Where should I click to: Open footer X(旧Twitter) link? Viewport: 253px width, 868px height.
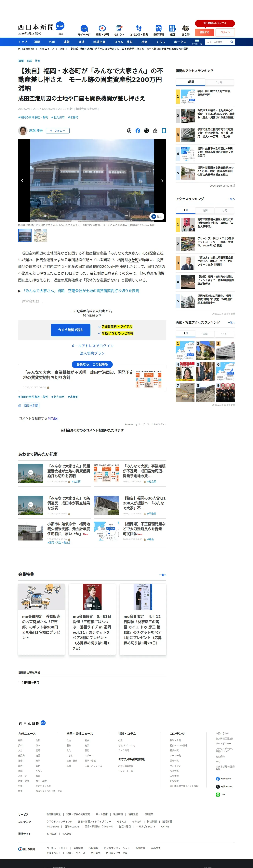click(225, 787)
